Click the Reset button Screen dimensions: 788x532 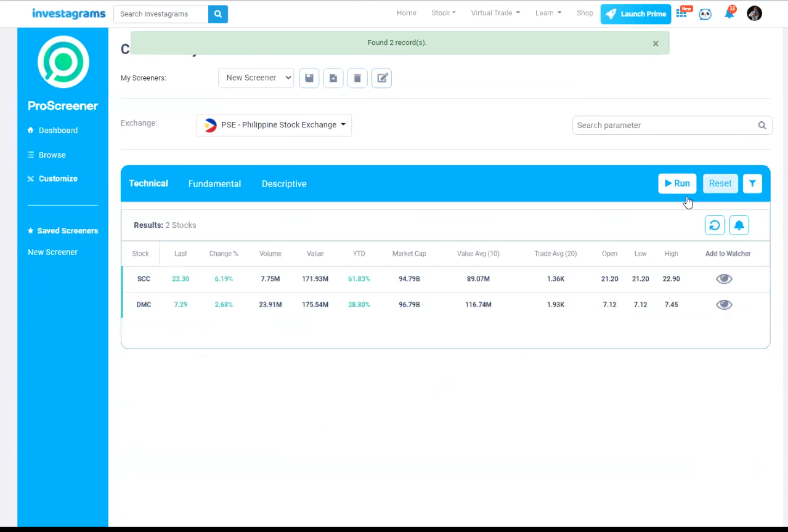pos(720,183)
